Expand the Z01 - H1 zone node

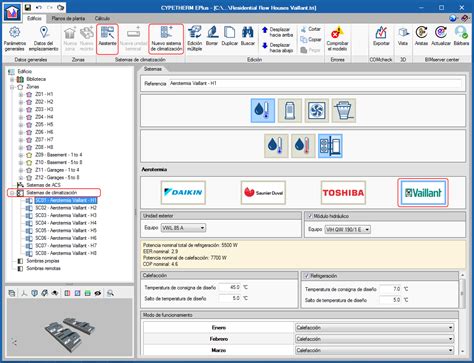click(21, 94)
